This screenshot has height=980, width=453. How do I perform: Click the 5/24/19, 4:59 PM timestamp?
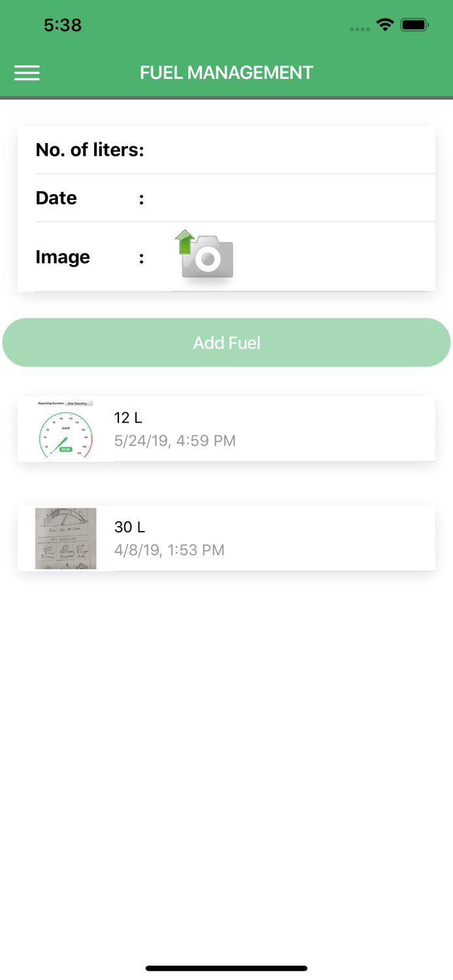click(175, 440)
